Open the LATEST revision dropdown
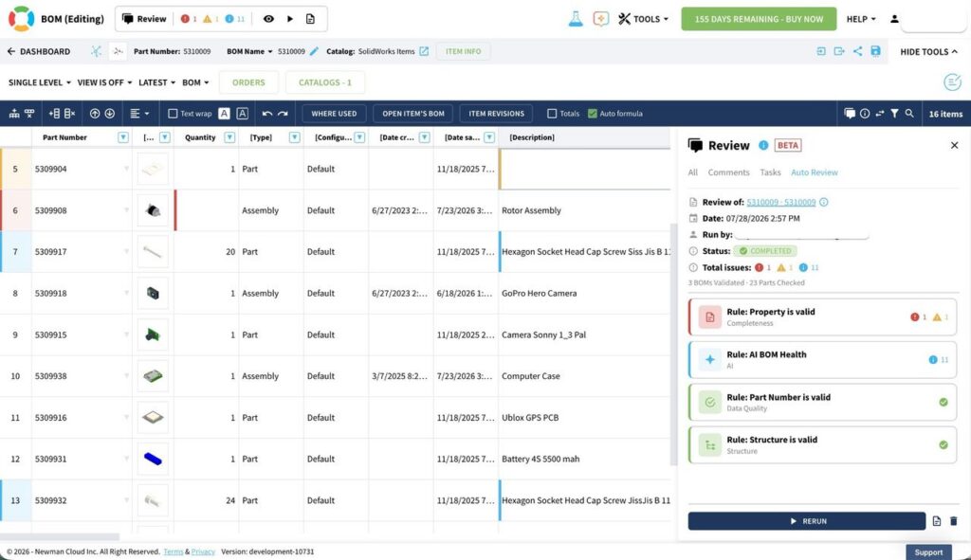This screenshot has width=971, height=560. (x=156, y=82)
